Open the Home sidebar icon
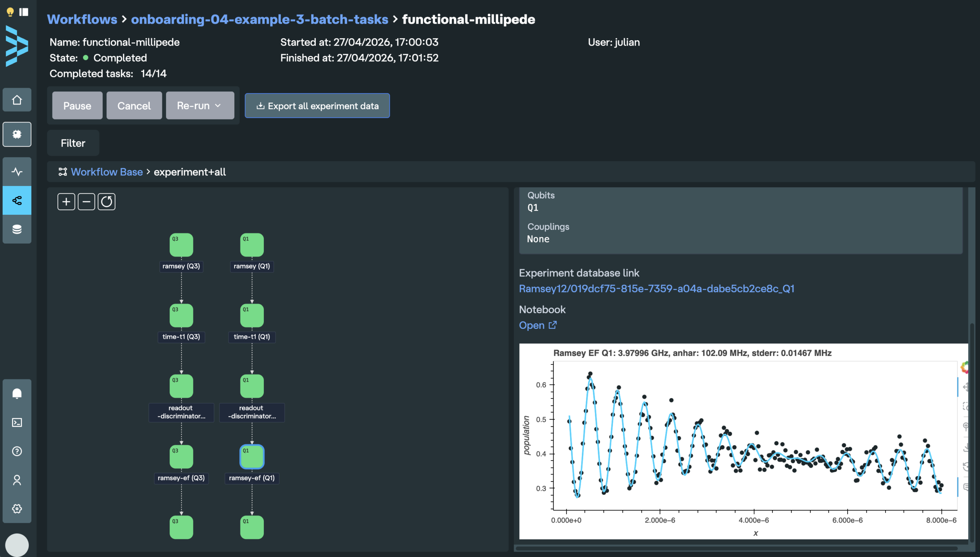 tap(17, 100)
